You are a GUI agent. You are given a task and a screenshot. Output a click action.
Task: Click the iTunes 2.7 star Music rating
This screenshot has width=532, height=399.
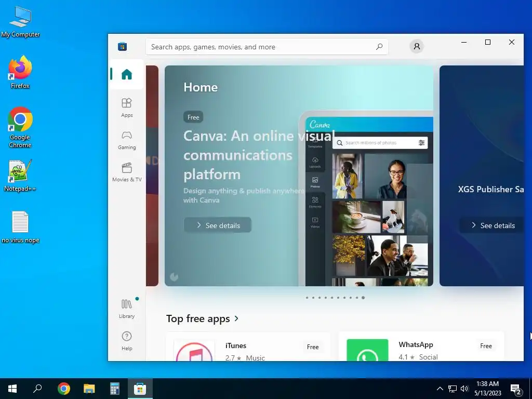(245, 357)
